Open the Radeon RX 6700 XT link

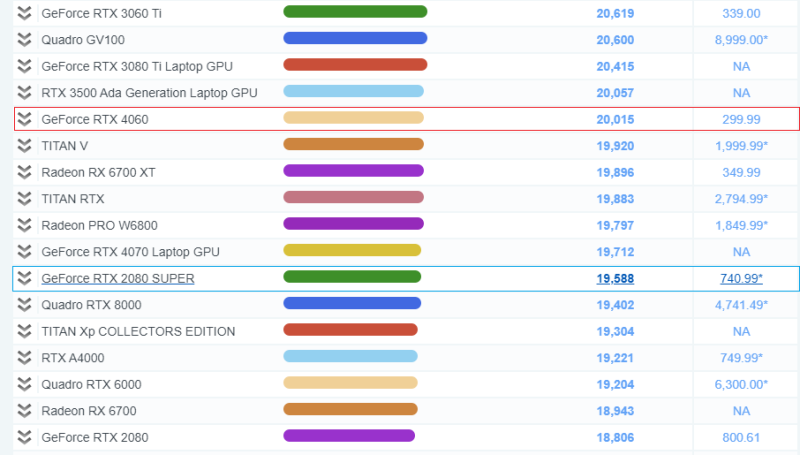pyautogui.click(x=98, y=173)
